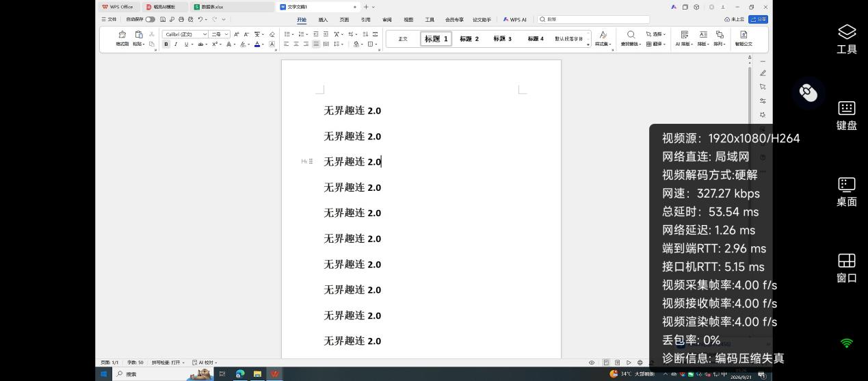
Task: Click the eraser Clear Formatting icon
Action: pyautogui.click(x=272, y=34)
